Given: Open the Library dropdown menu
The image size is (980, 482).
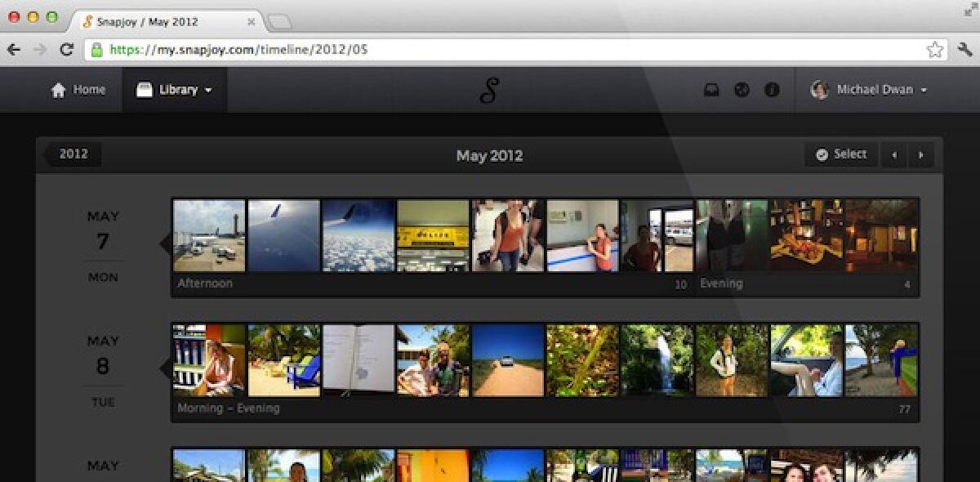Looking at the screenshot, I should (174, 90).
